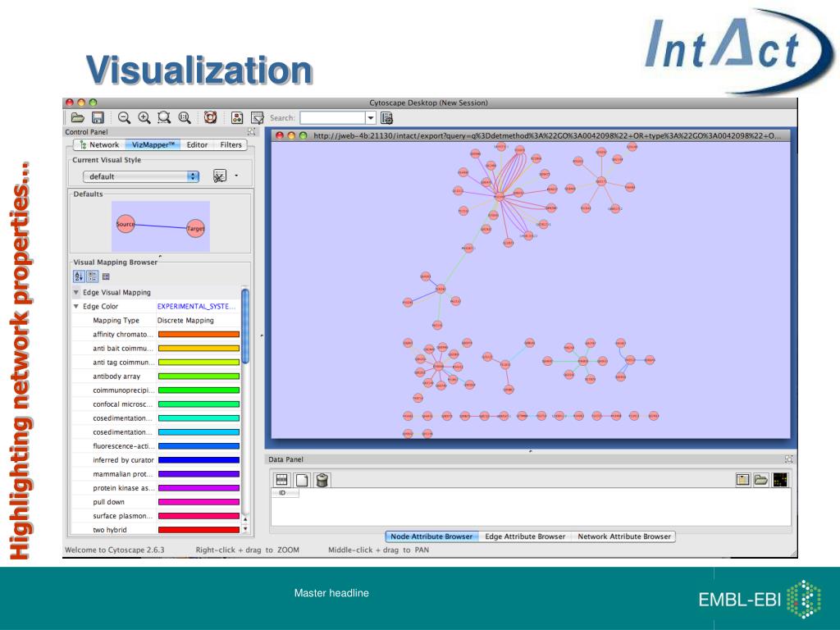This screenshot has height=630, width=840.
Task: Open the Editor tab
Action: pyautogui.click(x=197, y=144)
